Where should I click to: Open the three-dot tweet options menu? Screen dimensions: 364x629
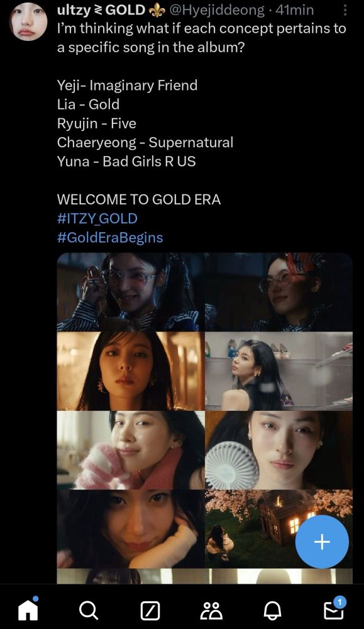pos(345,10)
